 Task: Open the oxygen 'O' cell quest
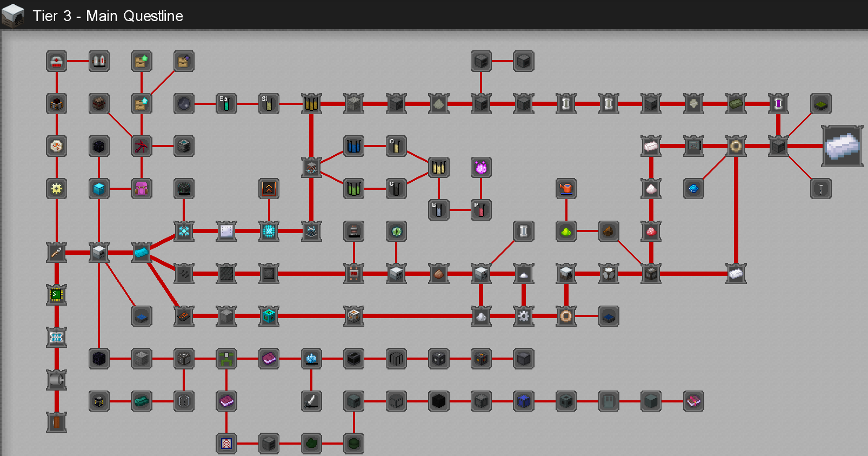(396, 146)
